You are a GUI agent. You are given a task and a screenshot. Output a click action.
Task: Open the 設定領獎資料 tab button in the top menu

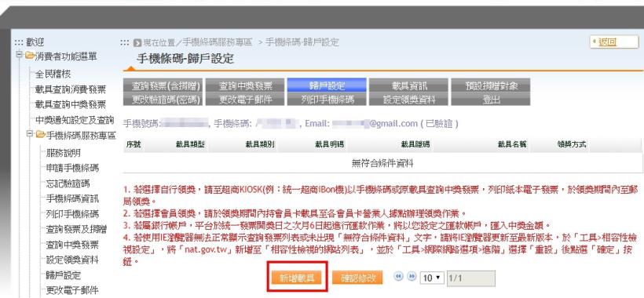pyautogui.click(x=408, y=99)
